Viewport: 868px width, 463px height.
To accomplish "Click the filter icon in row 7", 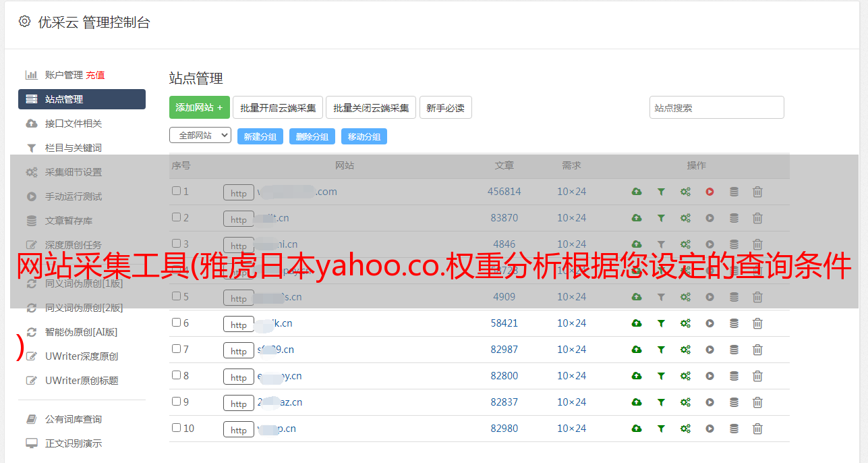I will tap(661, 350).
